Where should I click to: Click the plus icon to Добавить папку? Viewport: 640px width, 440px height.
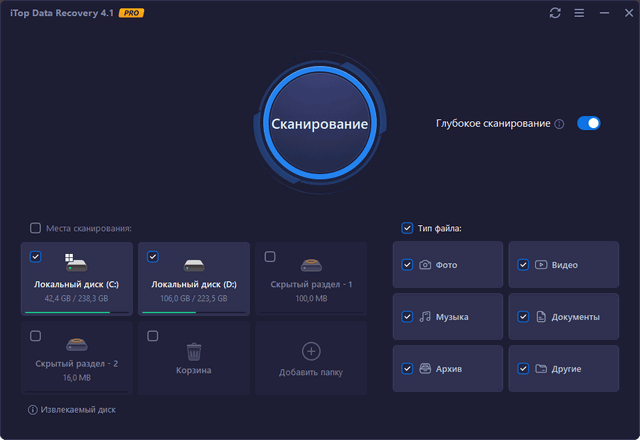[x=311, y=351]
